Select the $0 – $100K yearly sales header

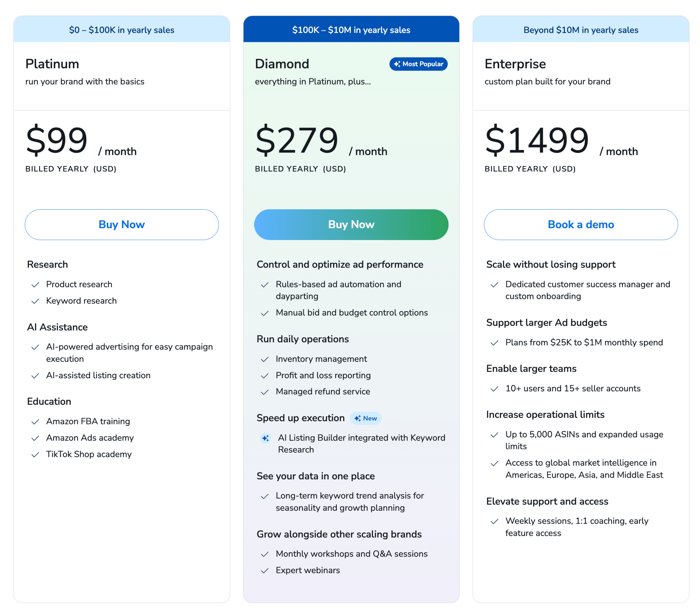tap(122, 30)
